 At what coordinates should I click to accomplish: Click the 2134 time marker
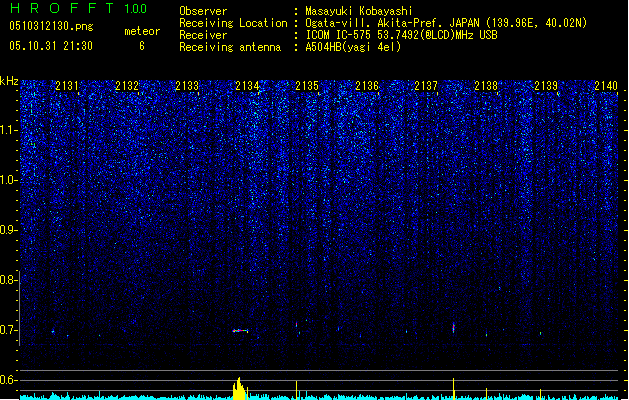[x=247, y=86]
